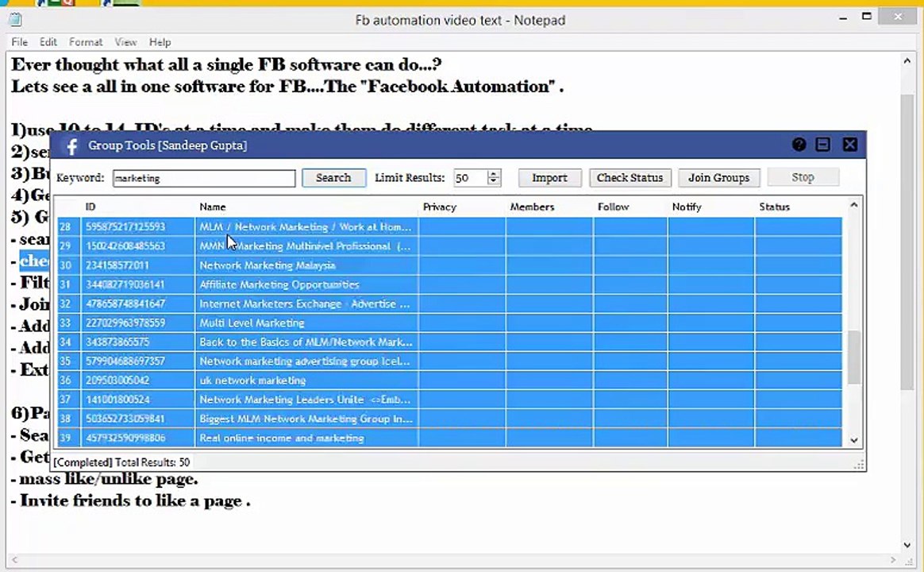This screenshot has height=572, width=924.
Task: Click the Check Status button
Action: (x=630, y=177)
